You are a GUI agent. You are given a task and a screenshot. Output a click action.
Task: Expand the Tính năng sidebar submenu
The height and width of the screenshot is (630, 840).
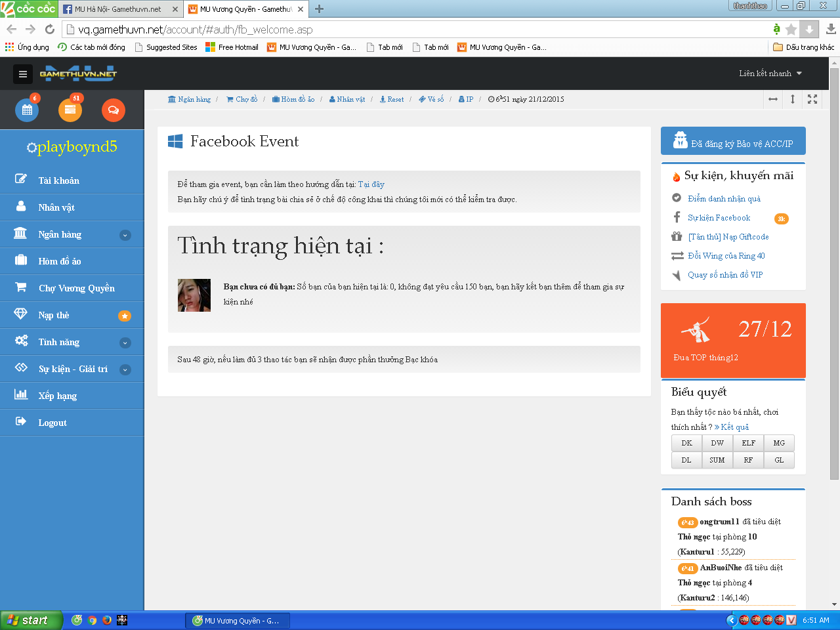(125, 343)
